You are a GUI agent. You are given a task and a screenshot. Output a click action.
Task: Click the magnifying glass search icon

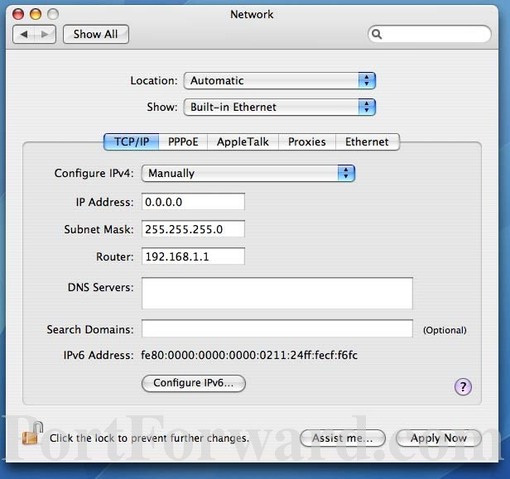[x=377, y=34]
